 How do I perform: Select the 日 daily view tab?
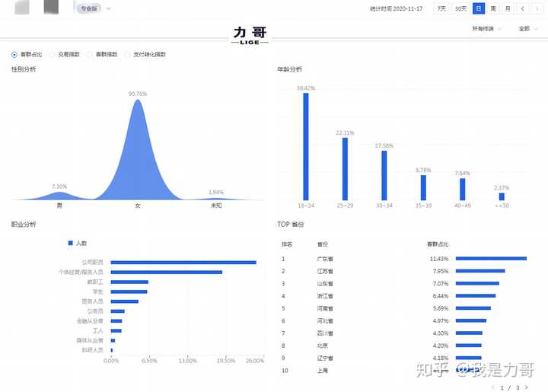click(478, 8)
